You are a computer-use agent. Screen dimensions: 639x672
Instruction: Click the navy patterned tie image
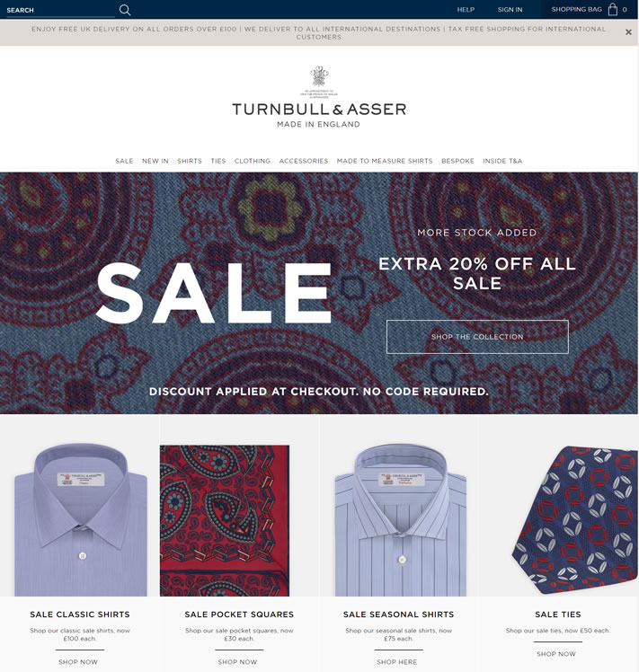(x=575, y=520)
